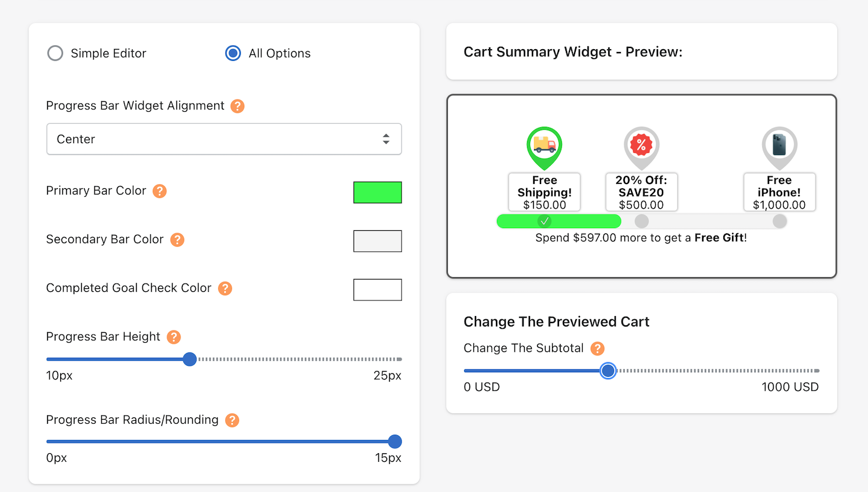
Task: Click help icon beside Change The Subtotal
Action: pyautogui.click(x=597, y=348)
